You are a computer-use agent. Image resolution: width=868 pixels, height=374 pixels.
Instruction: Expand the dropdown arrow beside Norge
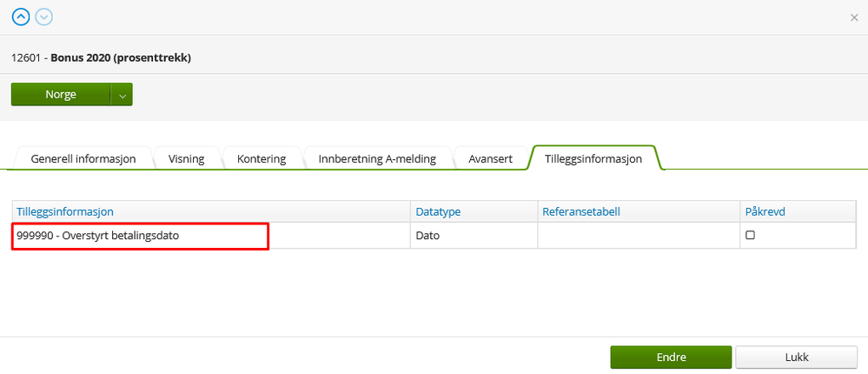click(x=122, y=94)
